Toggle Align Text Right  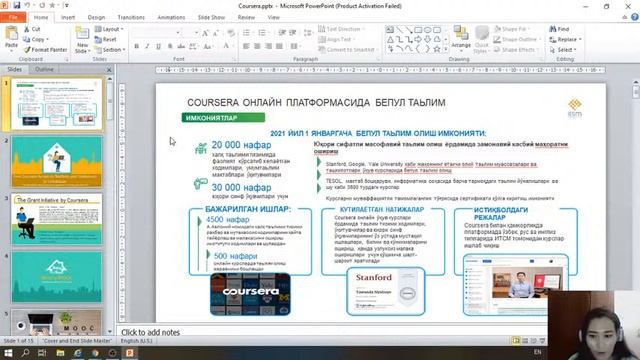coord(268,47)
